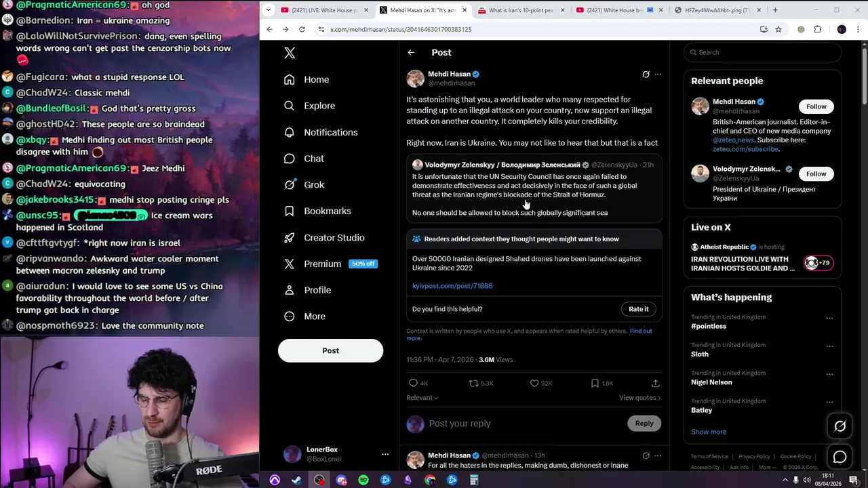
Task: Switch to White House briefing tab
Action: [618, 10]
